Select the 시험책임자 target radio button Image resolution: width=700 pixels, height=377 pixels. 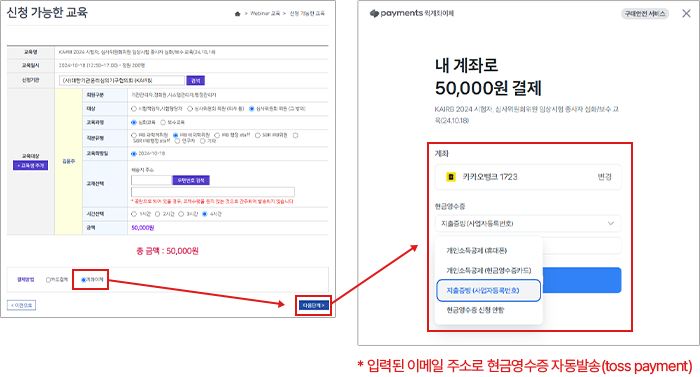coord(133,109)
